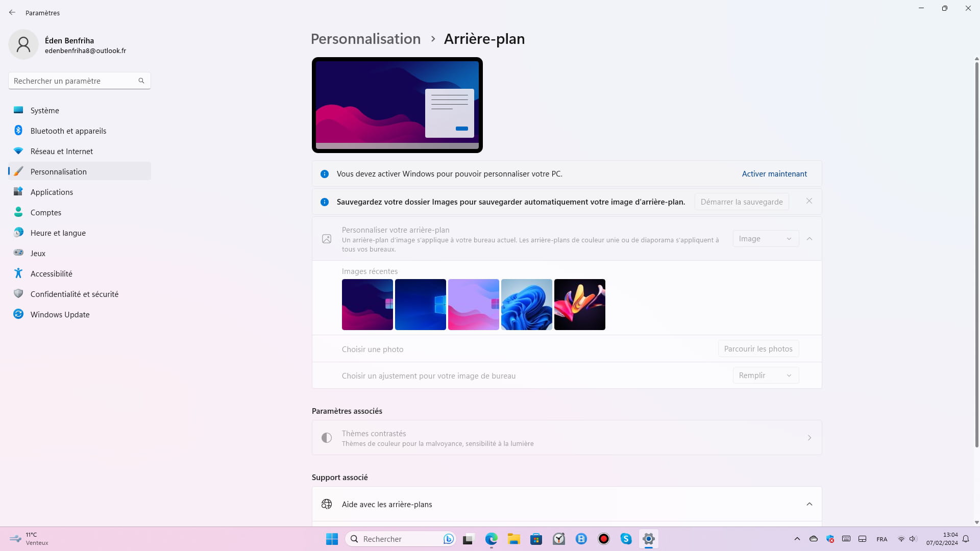Image resolution: width=980 pixels, height=551 pixels.
Task: Open Jeux settings
Action: [x=80, y=253]
